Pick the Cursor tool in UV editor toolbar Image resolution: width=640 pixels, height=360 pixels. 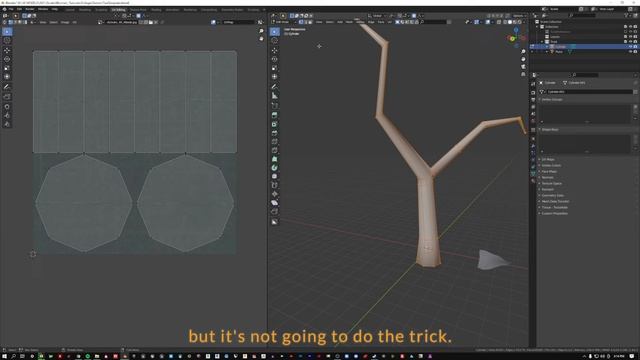coord(7,40)
